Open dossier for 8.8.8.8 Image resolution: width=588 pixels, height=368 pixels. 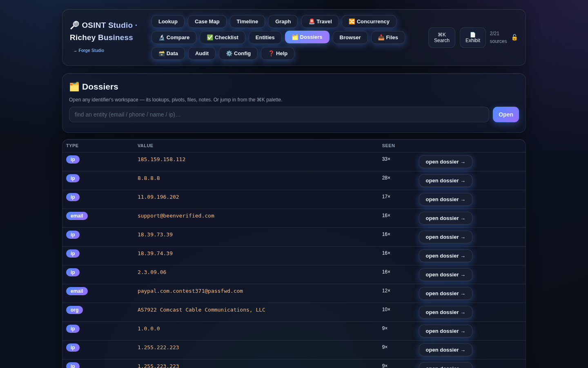(x=445, y=181)
